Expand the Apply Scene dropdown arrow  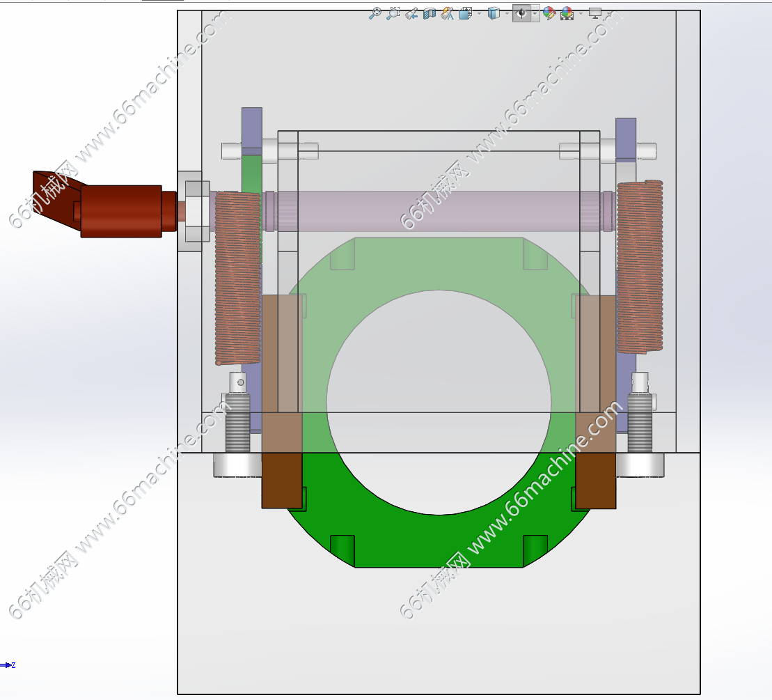pyautogui.click(x=581, y=14)
